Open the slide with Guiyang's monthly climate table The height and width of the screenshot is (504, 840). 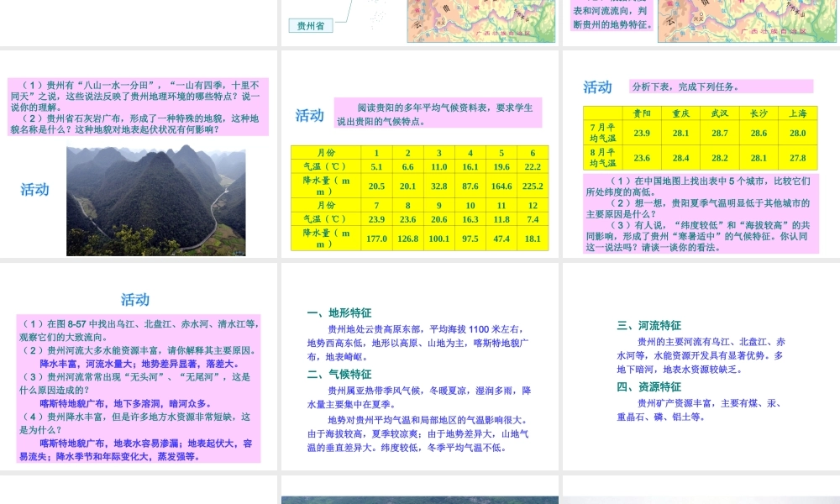click(x=420, y=155)
